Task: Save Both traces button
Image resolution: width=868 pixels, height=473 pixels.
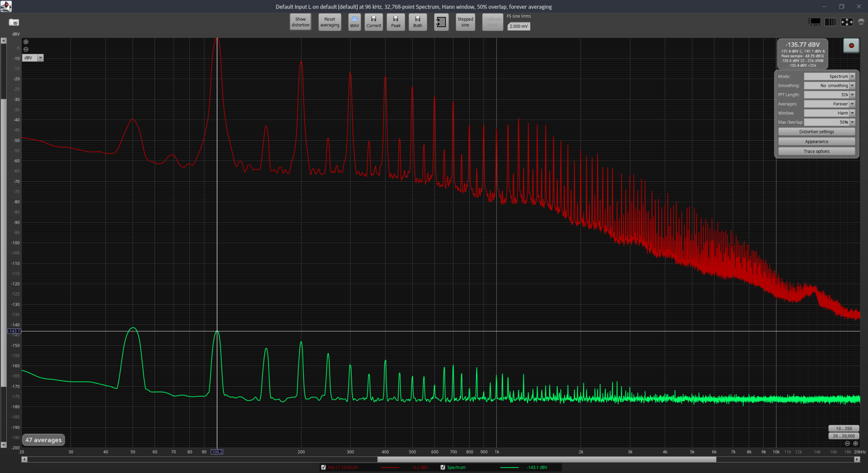Action: click(418, 22)
